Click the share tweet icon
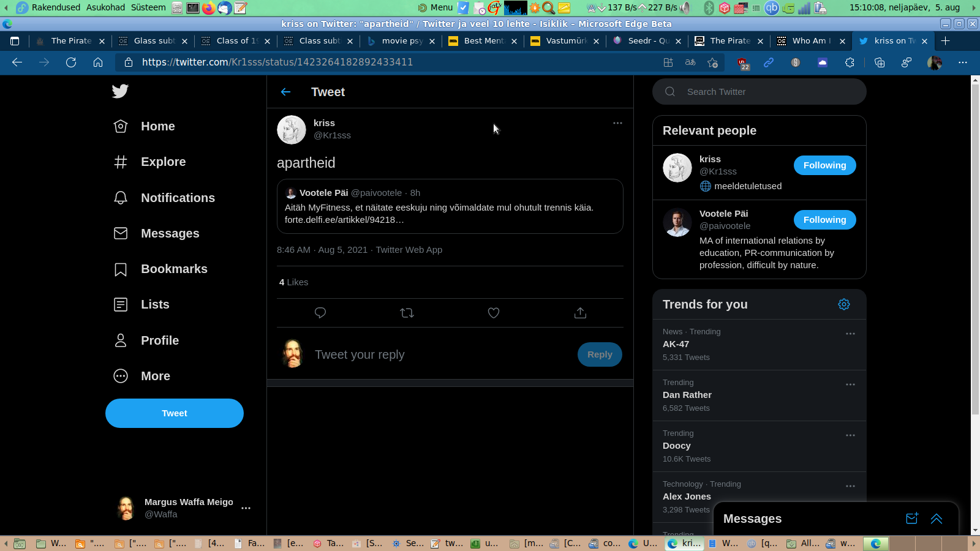Image resolution: width=980 pixels, height=551 pixels. click(581, 313)
